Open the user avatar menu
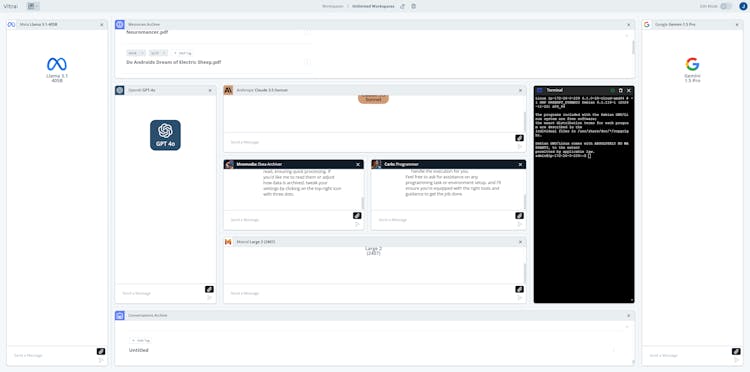750x372 pixels. [742, 6]
